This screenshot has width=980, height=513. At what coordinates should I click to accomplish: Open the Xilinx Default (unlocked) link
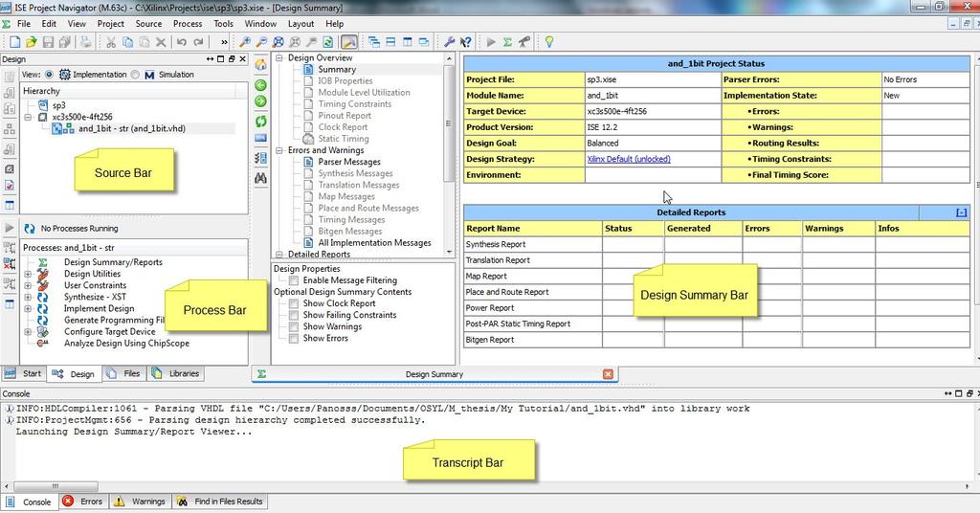pos(629,159)
